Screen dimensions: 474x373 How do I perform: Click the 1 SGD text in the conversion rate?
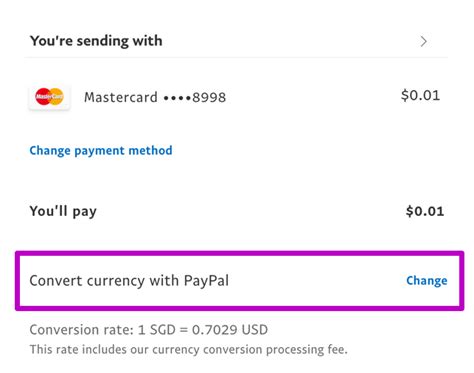click(157, 330)
